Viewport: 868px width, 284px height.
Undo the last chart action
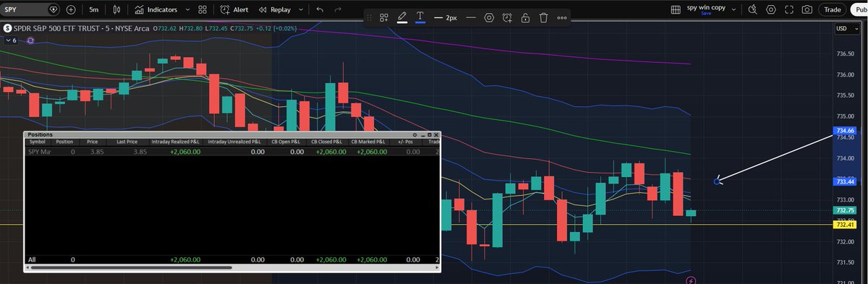click(x=320, y=10)
